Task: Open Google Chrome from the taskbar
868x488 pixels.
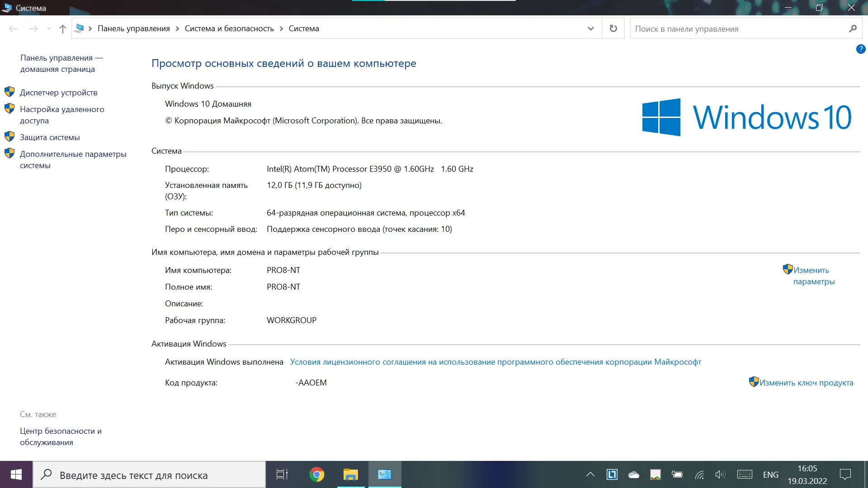Action: 316,474
